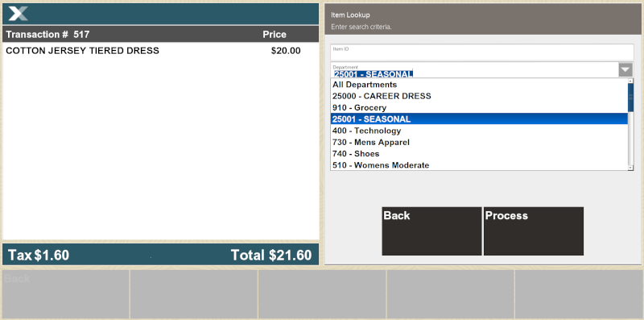Viewport: 644px width, 320px height.
Task: Choose 510 - Womens Moderate department
Action: pyautogui.click(x=479, y=165)
